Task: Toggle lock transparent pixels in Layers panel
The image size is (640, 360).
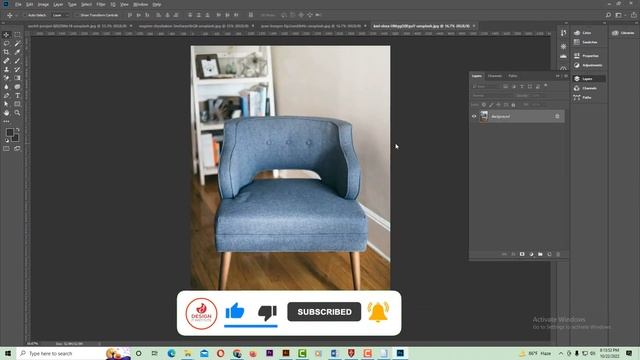Action: click(484, 105)
